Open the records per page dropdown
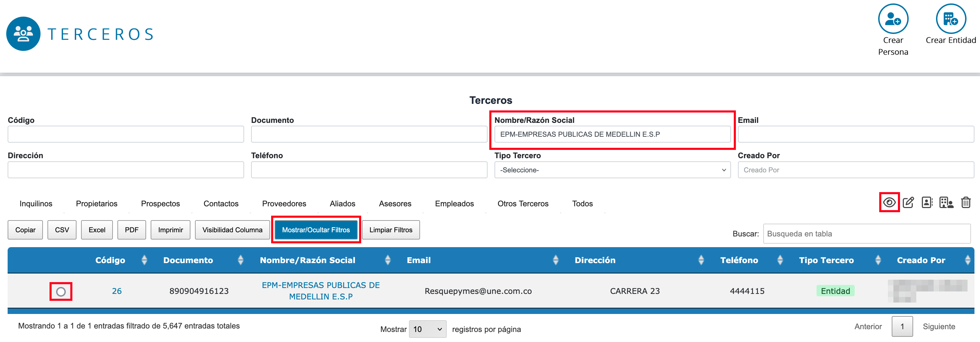 coord(427,329)
